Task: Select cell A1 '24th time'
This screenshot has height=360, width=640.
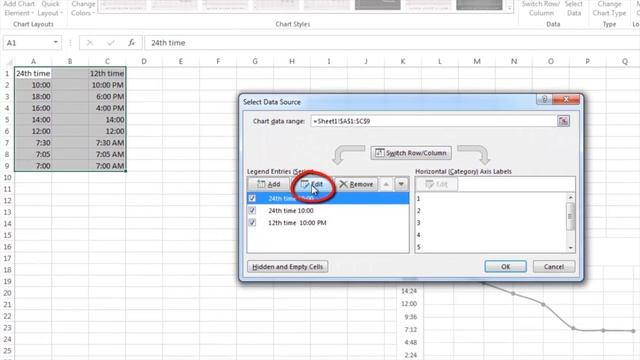Action: point(33,73)
